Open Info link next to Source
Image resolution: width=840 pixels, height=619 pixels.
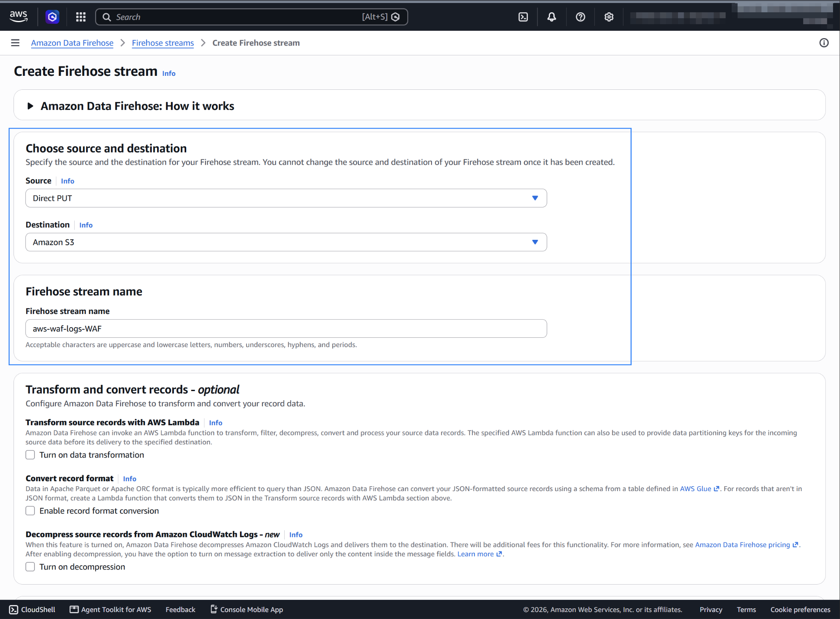point(68,181)
